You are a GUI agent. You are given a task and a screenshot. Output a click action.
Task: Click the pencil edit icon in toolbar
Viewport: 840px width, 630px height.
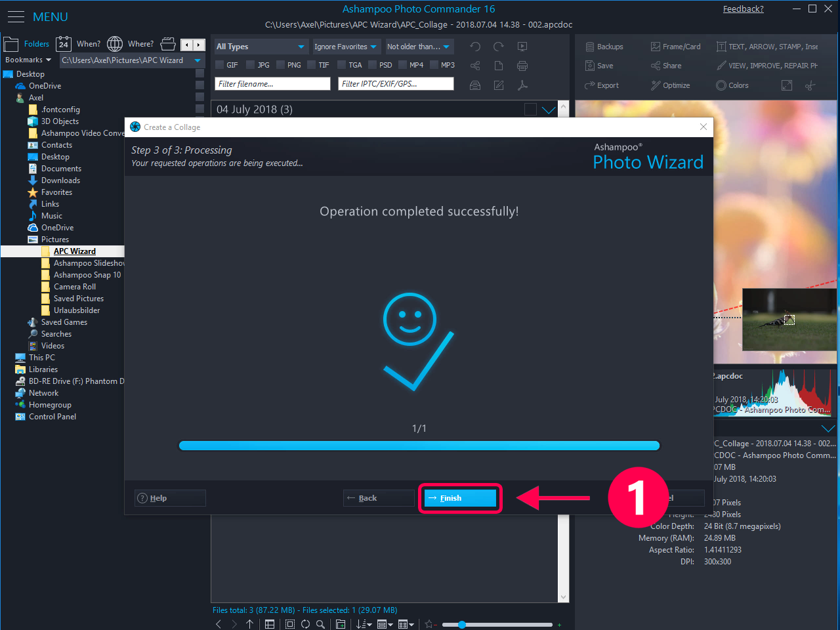click(499, 85)
